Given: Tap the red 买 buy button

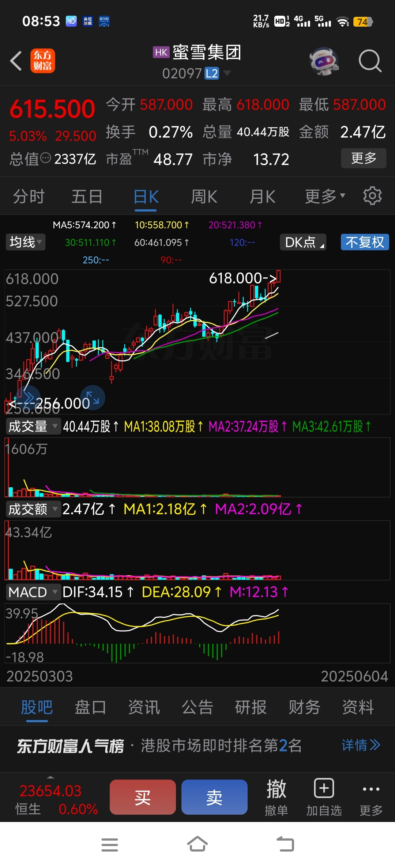Looking at the screenshot, I should pyautogui.click(x=143, y=797).
